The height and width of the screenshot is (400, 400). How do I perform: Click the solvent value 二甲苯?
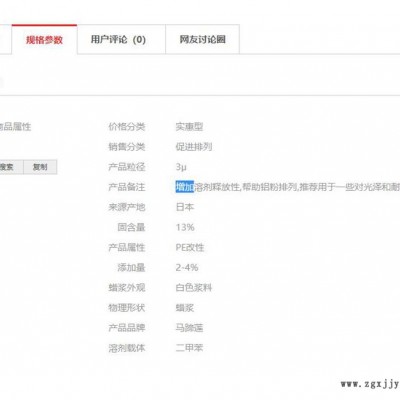coord(189,348)
